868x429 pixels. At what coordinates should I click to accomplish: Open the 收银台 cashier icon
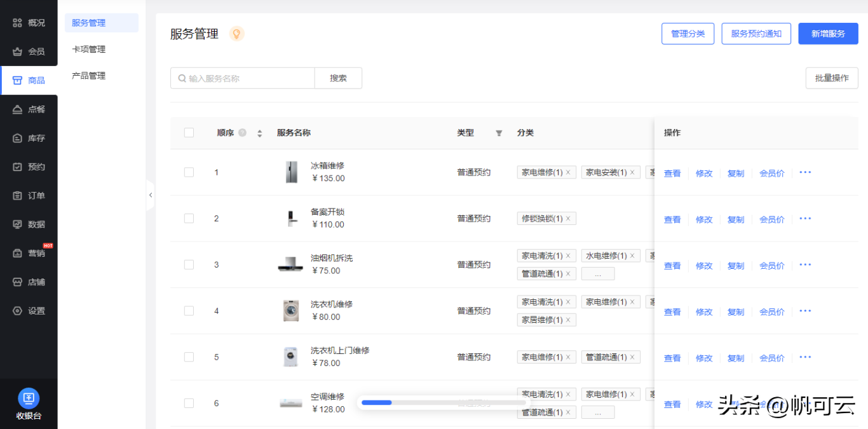pos(29,398)
